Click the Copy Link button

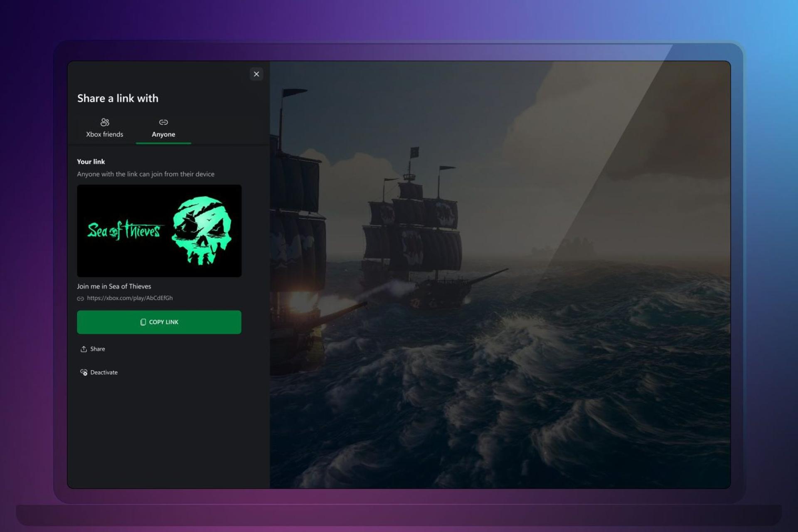[x=159, y=322]
